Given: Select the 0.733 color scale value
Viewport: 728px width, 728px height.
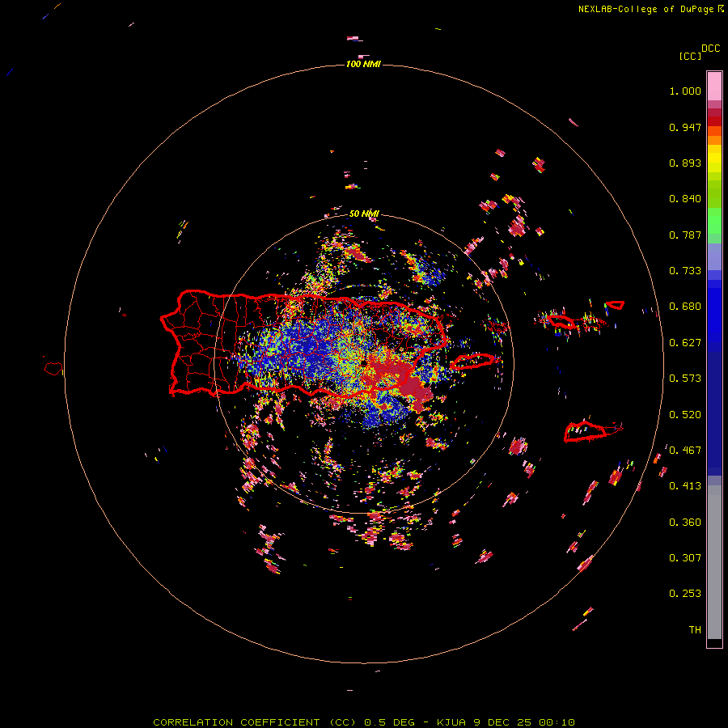Looking at the screenshot, I should [685, 271].
